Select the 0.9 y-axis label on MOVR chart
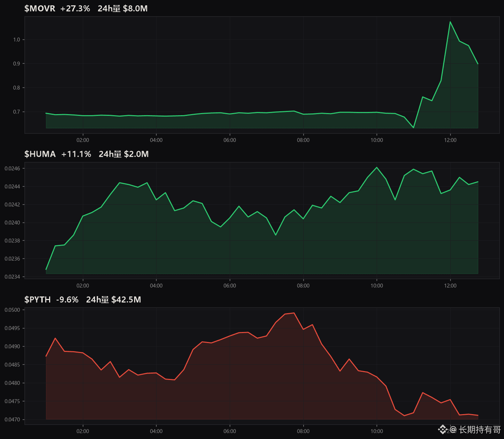Viewport: 504px width, 439px height. point(16,64)
